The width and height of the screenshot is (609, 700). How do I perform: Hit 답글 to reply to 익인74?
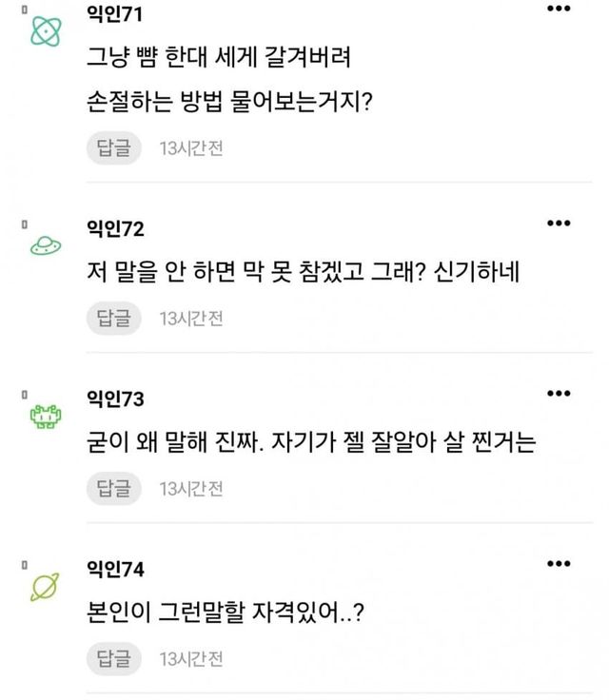click(x=114, y=659)
